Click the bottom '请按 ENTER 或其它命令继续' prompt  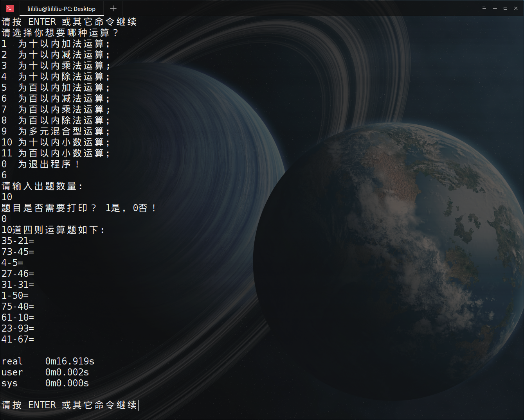[x=69, y=405]
